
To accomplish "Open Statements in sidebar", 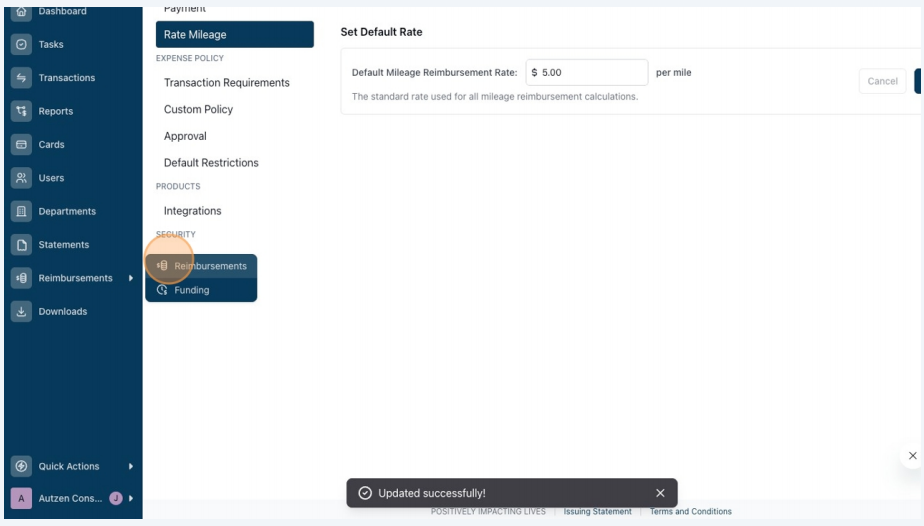I will click(x=64, y=244).
